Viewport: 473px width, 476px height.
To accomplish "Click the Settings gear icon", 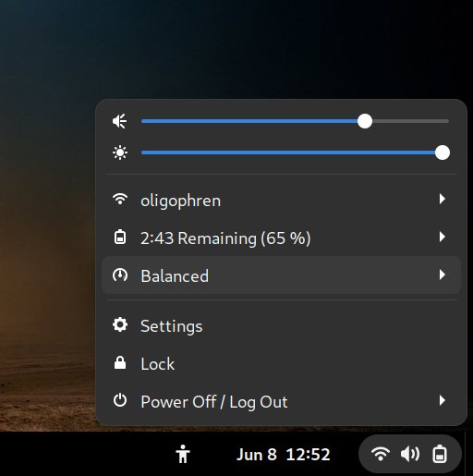I will [120, 324].
